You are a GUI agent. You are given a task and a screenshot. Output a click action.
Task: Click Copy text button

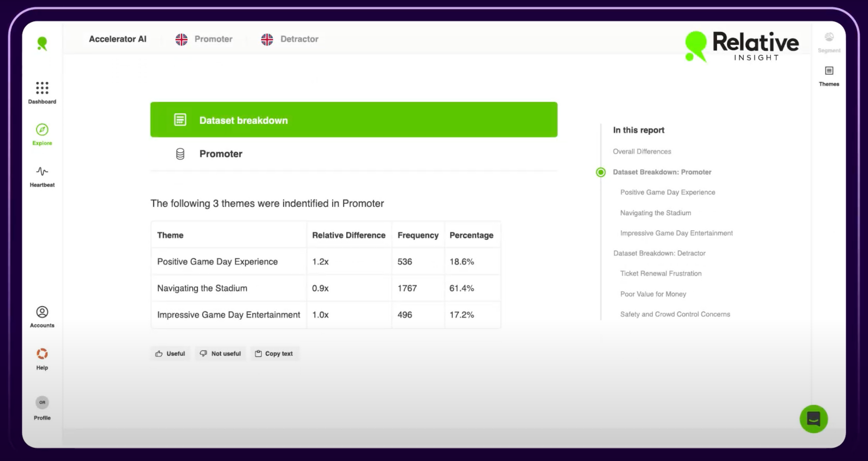[274, 354]
